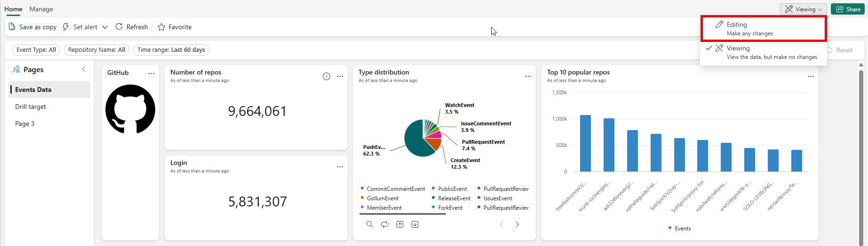Click the loop arrows icon under the pie legend
868x246 pixels.
385,224
